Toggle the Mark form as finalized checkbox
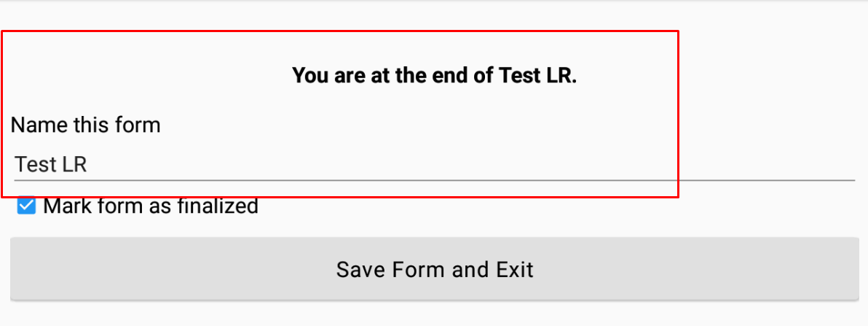The width and height of the screenshot is (868, 326). (x=26, y=206)
